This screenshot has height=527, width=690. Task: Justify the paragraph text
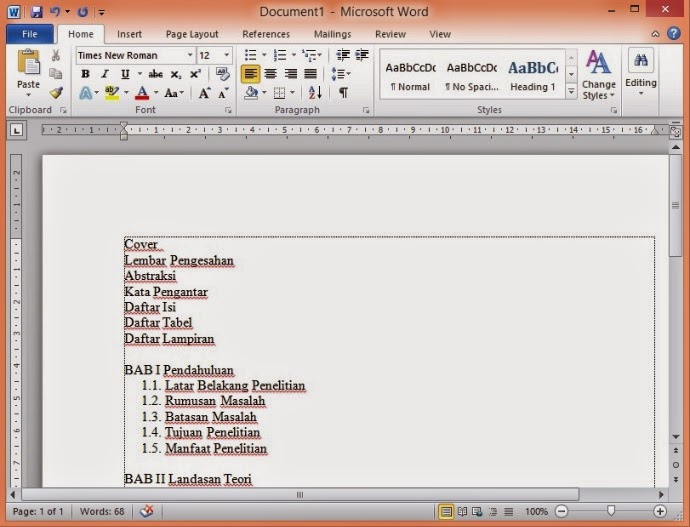coord(311,74)
